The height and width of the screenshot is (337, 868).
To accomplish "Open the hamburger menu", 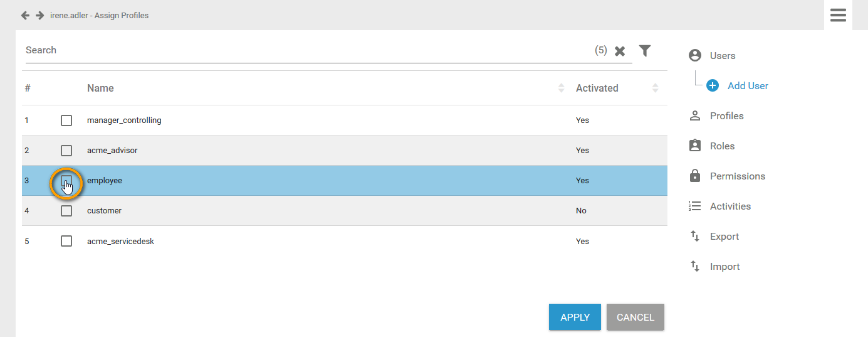I will click(838, 15).
